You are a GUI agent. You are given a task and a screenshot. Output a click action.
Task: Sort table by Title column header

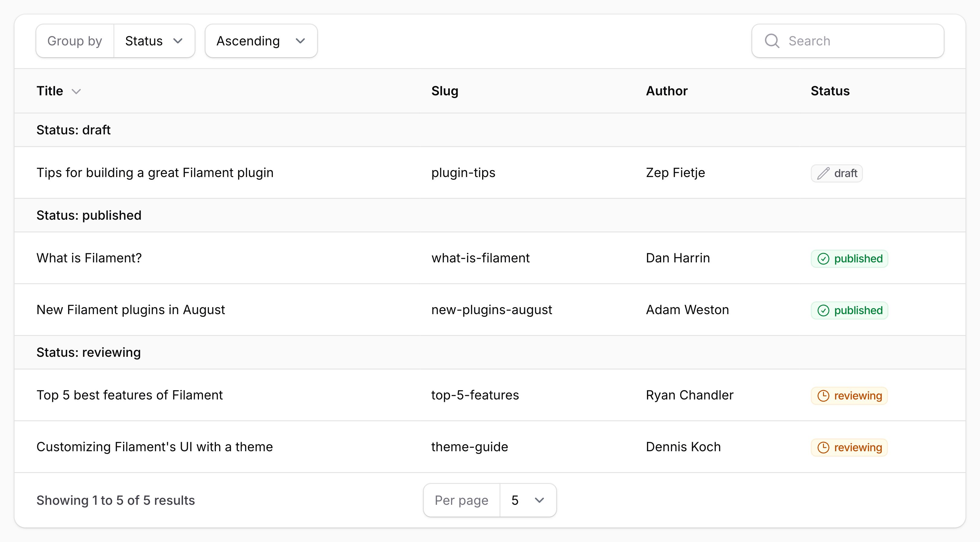click(59, 91)
